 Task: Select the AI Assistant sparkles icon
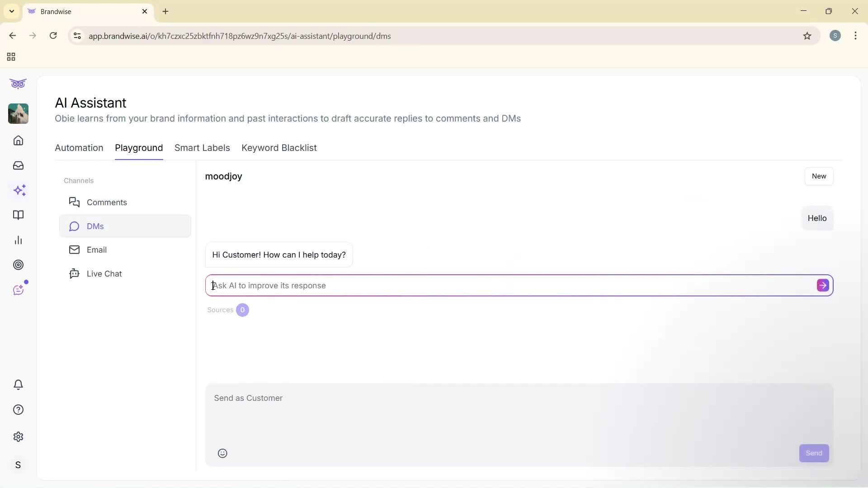coord(19,190)
